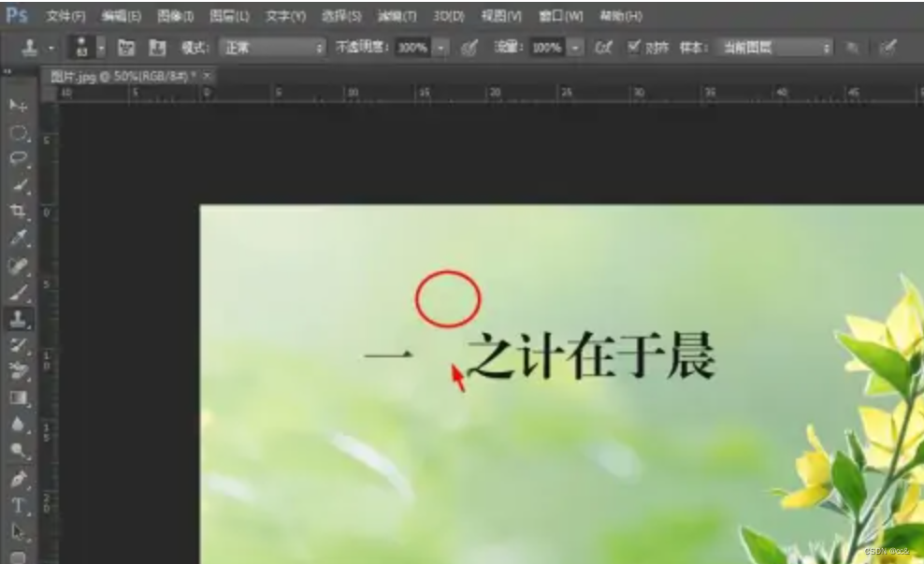Open the 模式 blend mode dropdown
The width and height of the screenshot is (924, 564).
pyautogui.click(x=273, y=48)
